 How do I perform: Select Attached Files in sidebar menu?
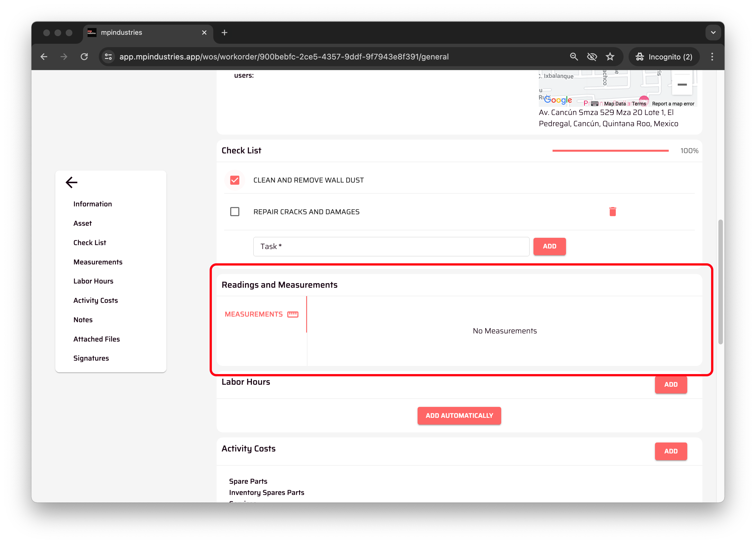[x=96, y=339]
